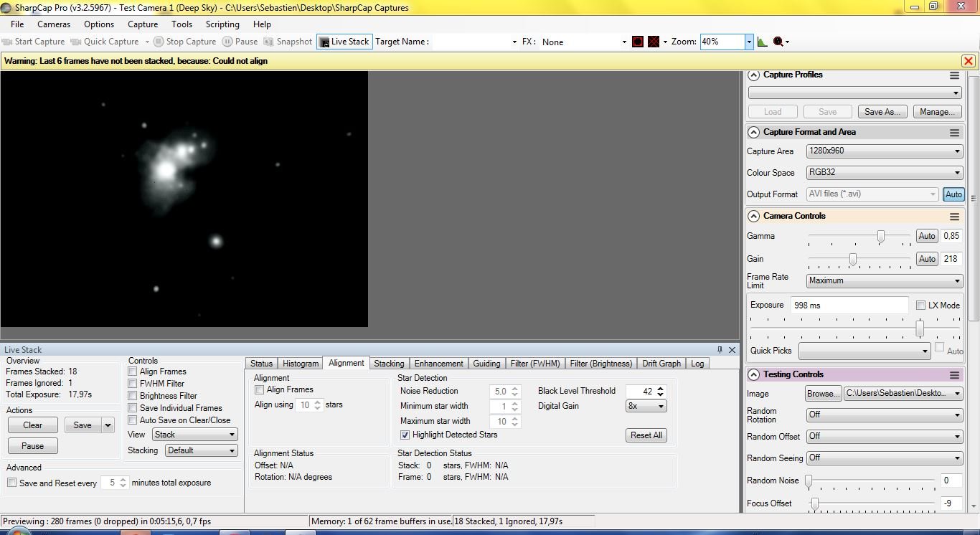Click the red reticule overlay icon
The width and height of the screenshot is (980, 535).
click(638, 42)
